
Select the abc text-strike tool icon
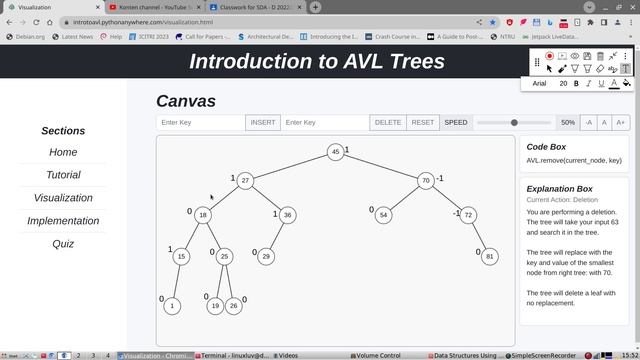pyautogui.click(x=613, y=69)
